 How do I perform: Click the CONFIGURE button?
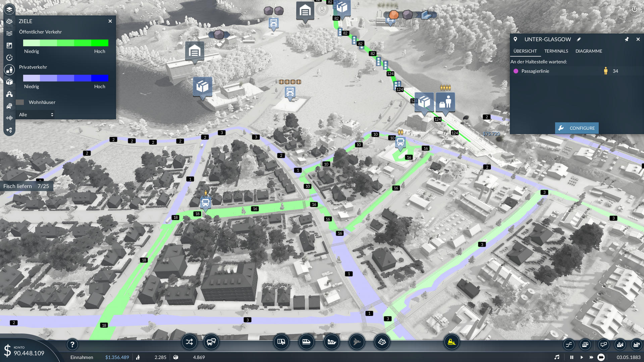(577, 128)
